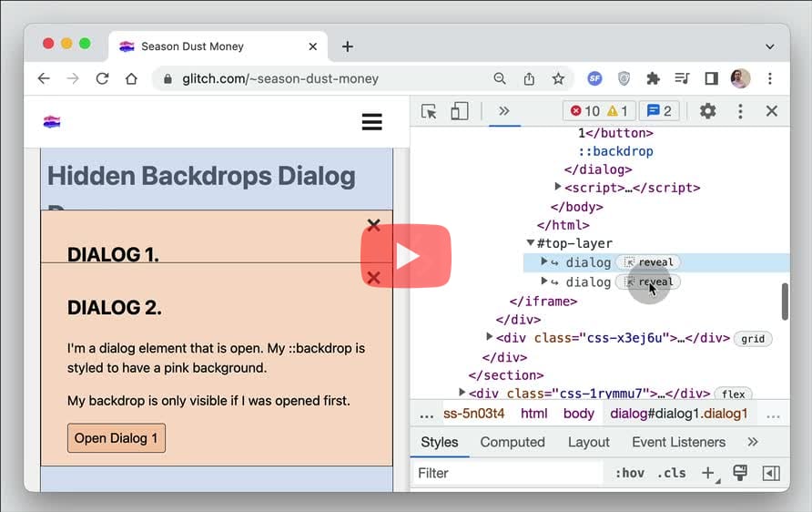
Task: Reload the glitch.com page
Action: click(102, 78)
